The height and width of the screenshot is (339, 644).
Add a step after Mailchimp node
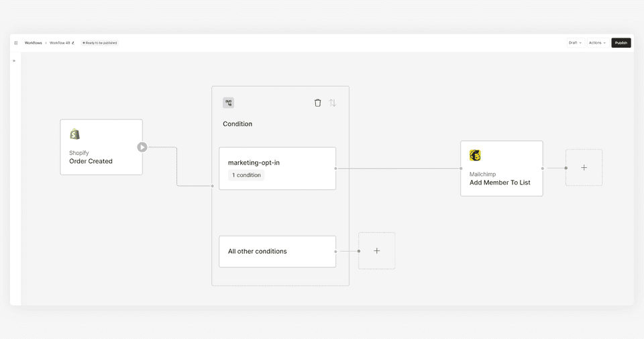click(x=584, y=168)
